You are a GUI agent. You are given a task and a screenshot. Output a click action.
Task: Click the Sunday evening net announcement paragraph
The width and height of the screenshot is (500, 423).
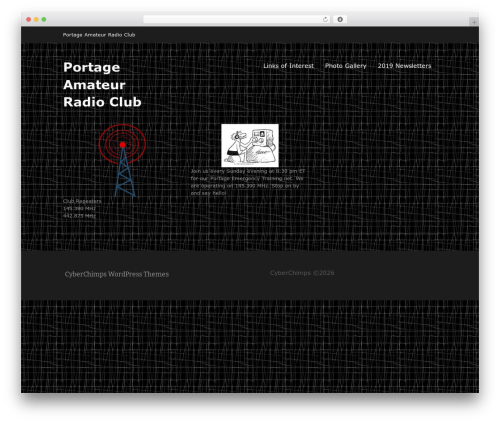click(x=248, y=182)
